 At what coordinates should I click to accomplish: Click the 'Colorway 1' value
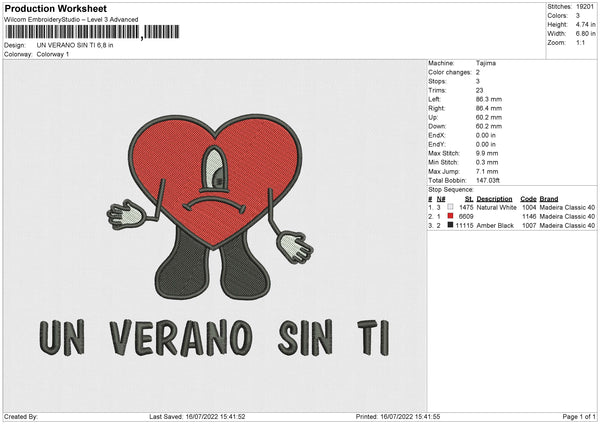53,54
